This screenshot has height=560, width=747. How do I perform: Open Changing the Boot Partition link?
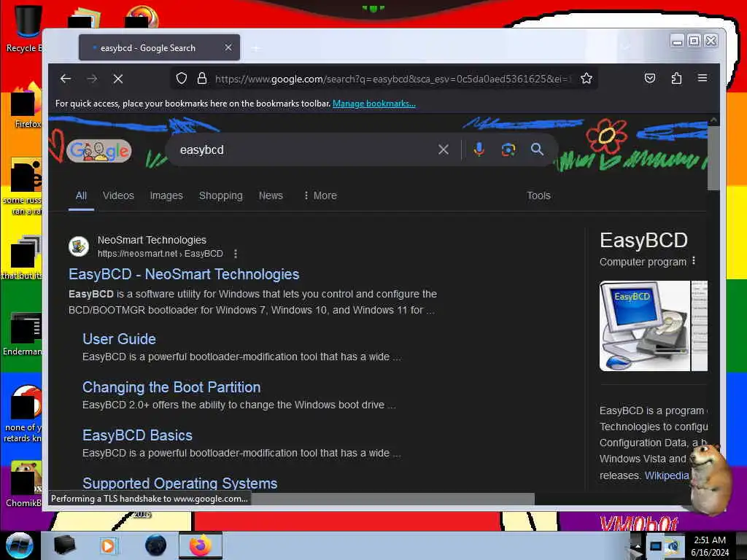coord(171,387)
